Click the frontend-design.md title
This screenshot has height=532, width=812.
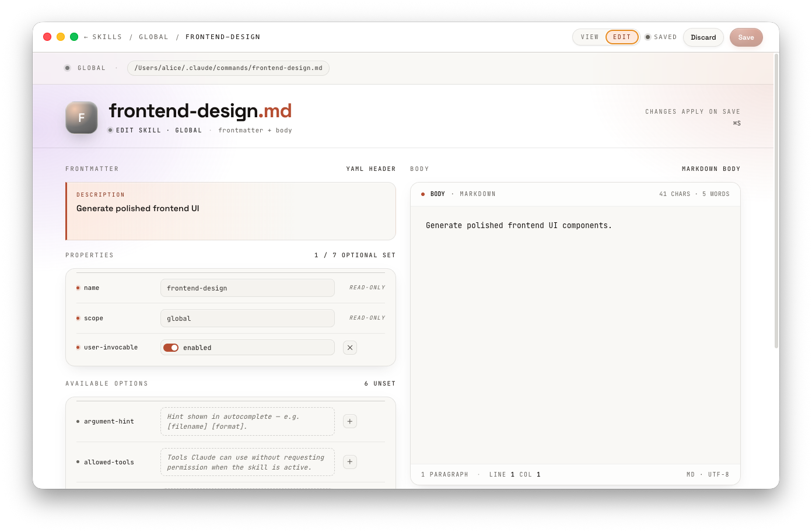pyautogui.click(x=200, y=111)
